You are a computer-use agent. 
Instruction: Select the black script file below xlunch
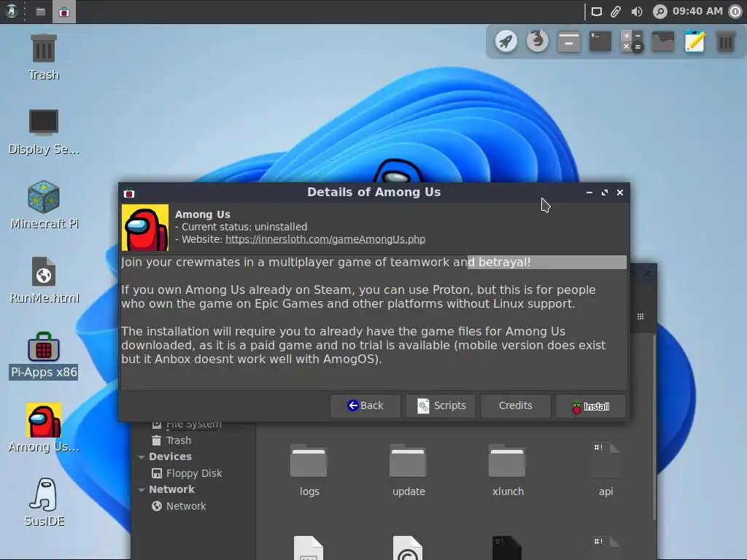click(x=507, y=548)
